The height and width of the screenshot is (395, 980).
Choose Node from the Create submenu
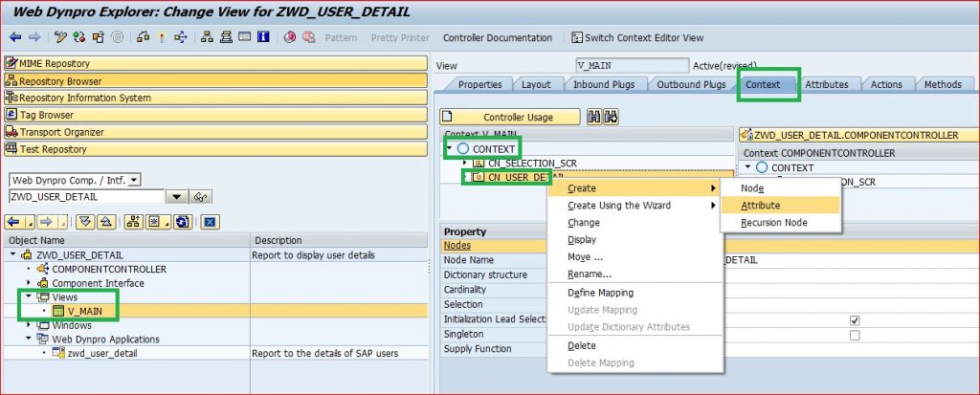coord(780,188)
